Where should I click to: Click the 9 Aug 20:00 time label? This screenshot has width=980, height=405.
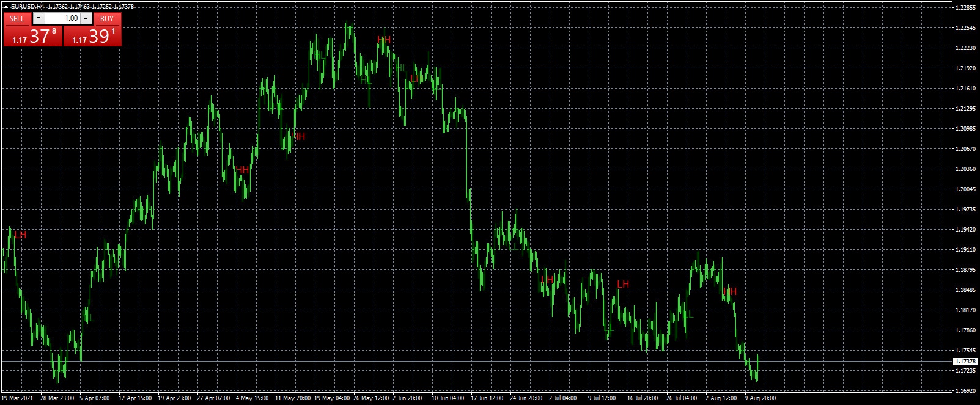point(760,398)
